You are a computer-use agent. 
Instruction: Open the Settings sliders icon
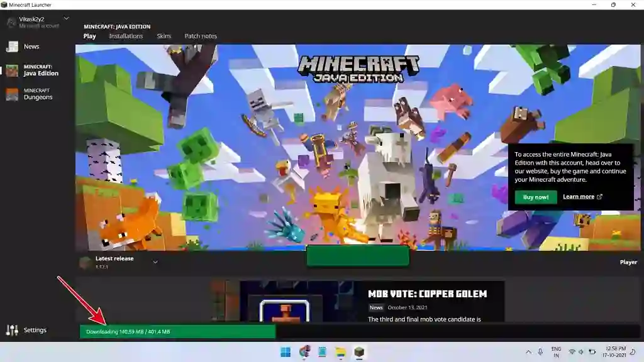[12, 330]
